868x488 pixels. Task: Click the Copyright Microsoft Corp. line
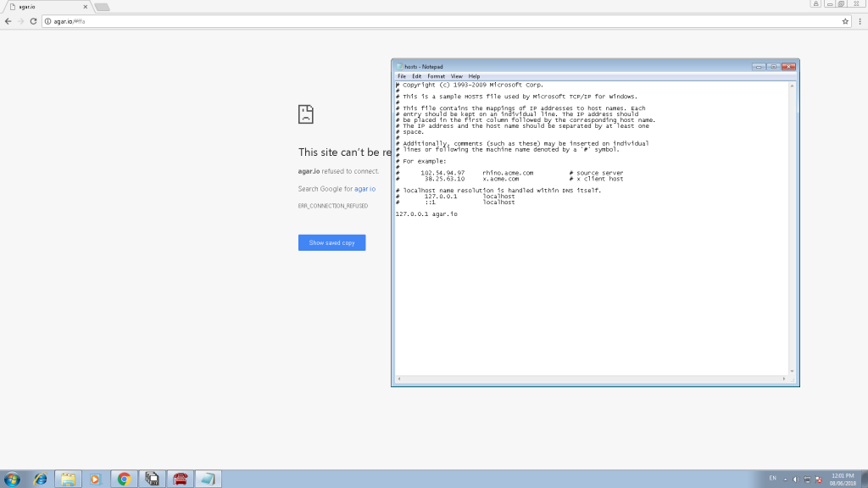click(x=470, y=85)
